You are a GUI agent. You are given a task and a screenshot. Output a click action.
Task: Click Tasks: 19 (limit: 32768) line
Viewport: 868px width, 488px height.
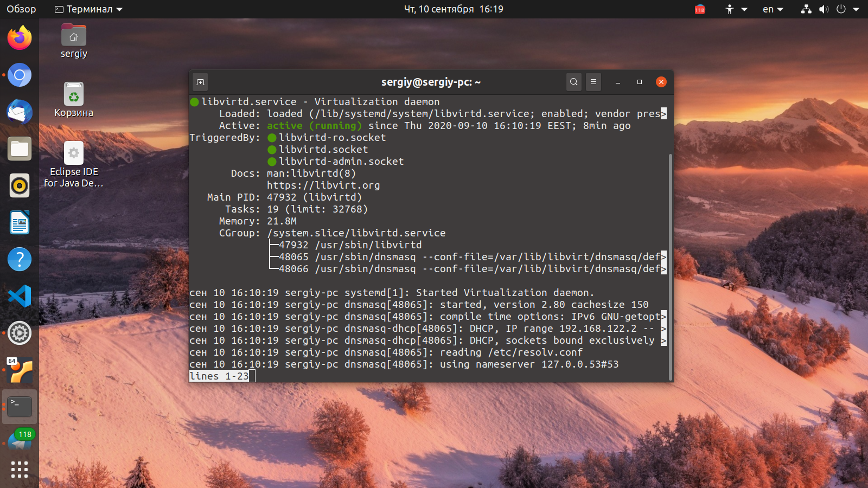pyautogui.click(x=296, y=209)
